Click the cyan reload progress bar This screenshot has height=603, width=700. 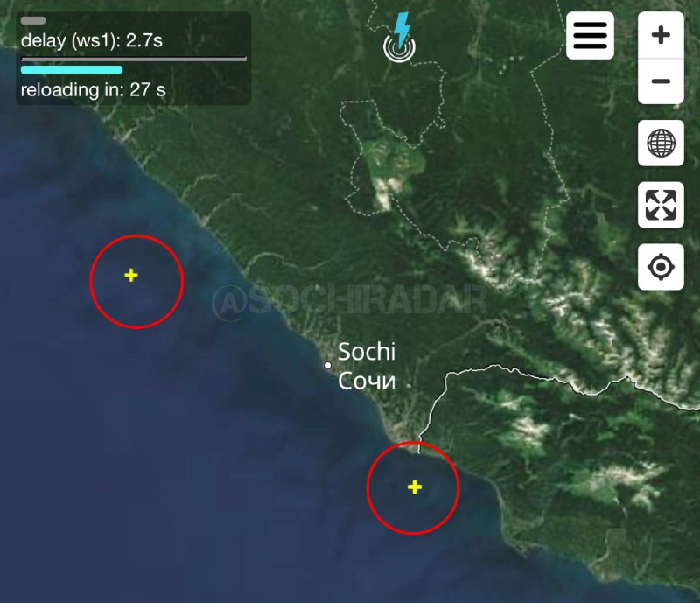[72, 70]
